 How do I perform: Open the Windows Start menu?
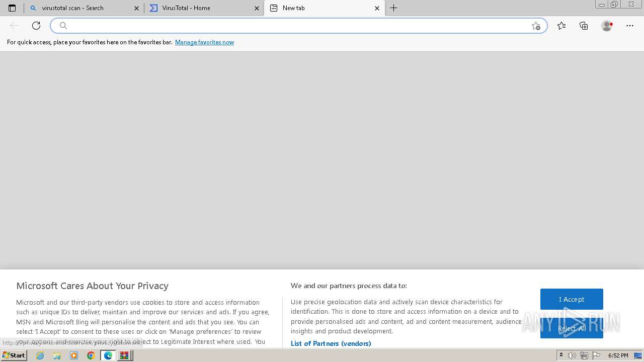(x=14, y=355)
